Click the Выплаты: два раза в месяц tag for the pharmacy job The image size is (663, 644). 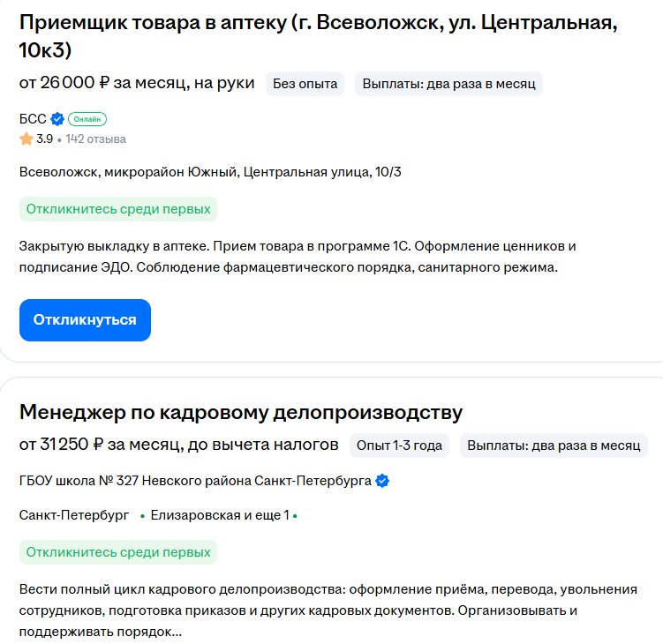tap(448, 84)
